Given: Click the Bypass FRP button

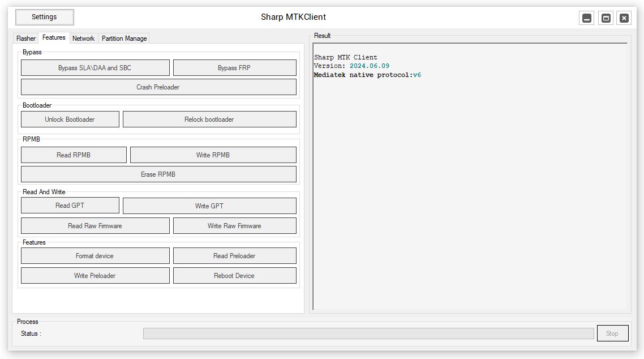Looking at the screenshot, I should (234, 68).
